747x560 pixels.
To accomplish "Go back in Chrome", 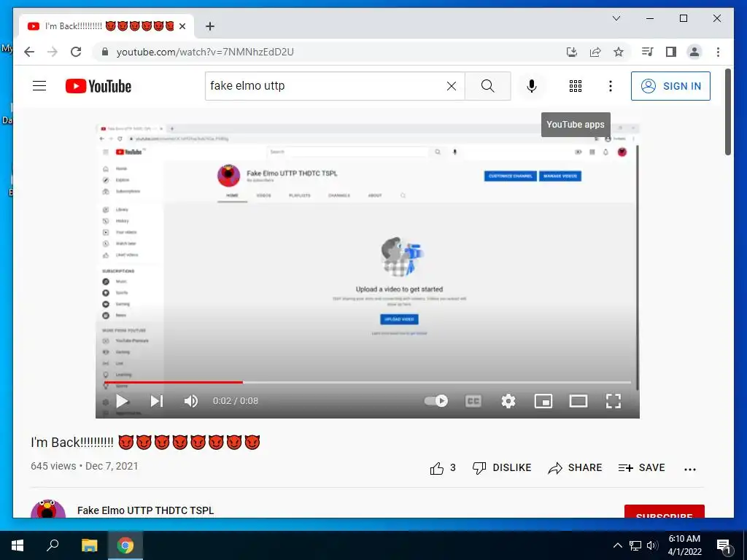I will pyautogui.click(x=29, y=52).
